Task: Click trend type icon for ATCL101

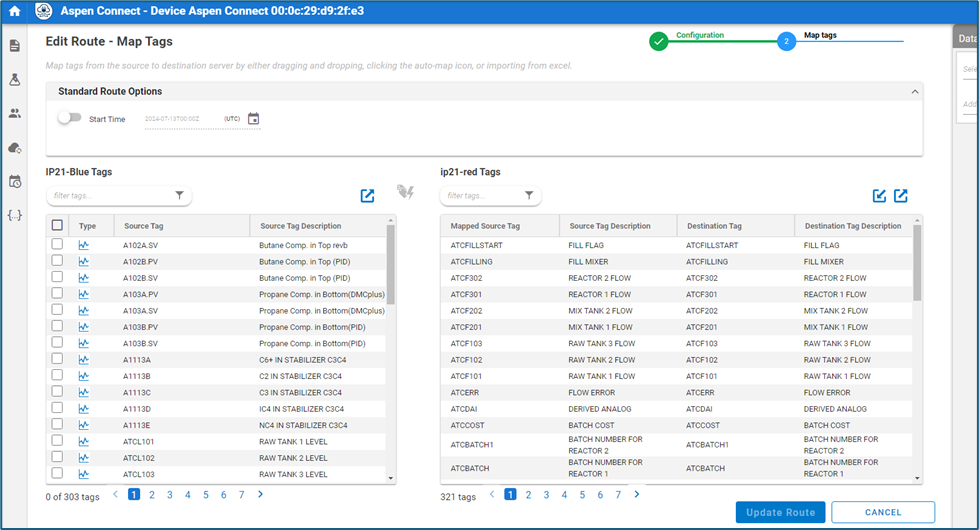Action: (84, 441)
